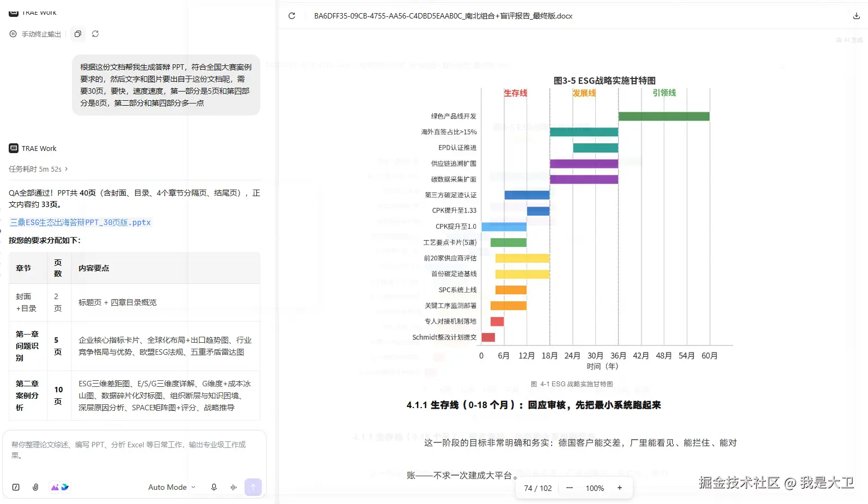This screenshot has width=868, height=504.
Task: Click the 封面+目录 table cell
Action: (28, 302)
